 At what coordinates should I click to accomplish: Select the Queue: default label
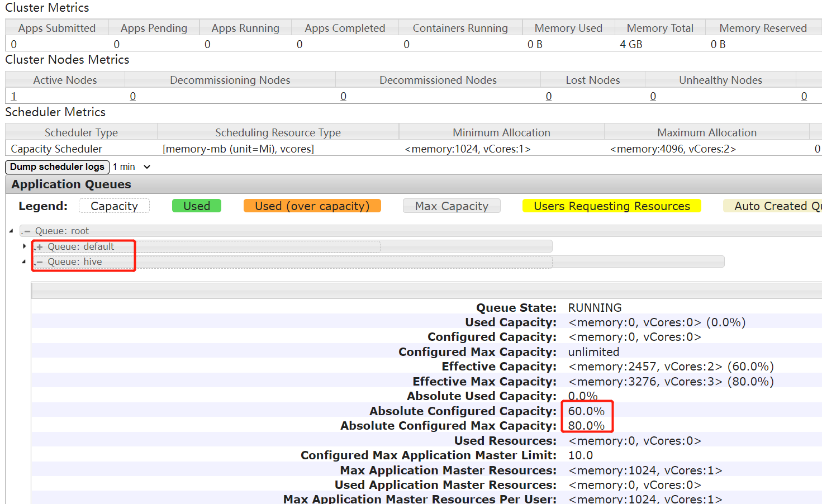point(81,246)
